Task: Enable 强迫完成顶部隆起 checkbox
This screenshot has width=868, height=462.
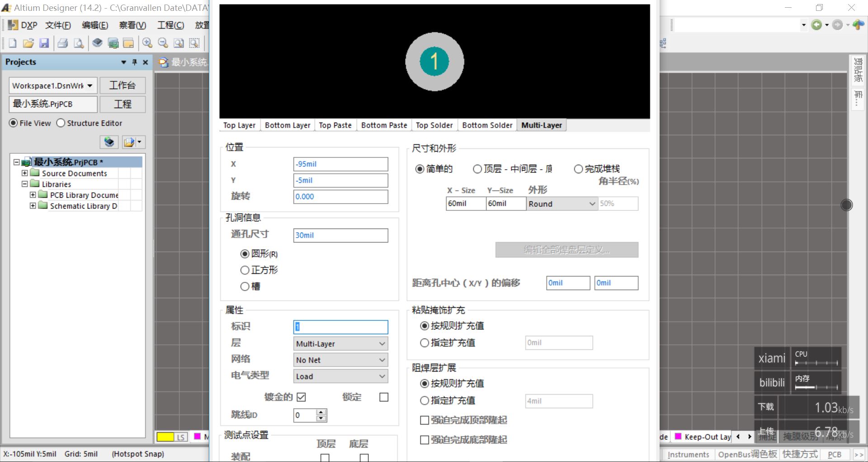Action: pos(425,420)
